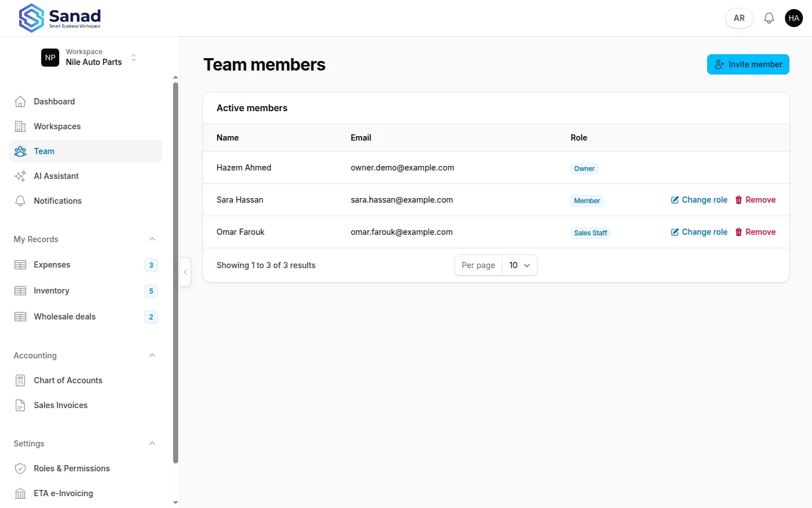Click the Dashboard home icon
Image resolution: width=812 pixels, height=508 pixels.
click(x=20, y=102)
